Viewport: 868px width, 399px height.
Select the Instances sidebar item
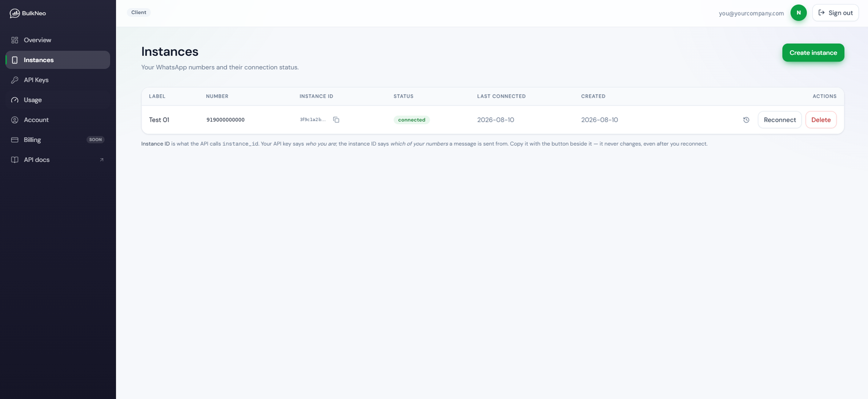click(58, 60)
